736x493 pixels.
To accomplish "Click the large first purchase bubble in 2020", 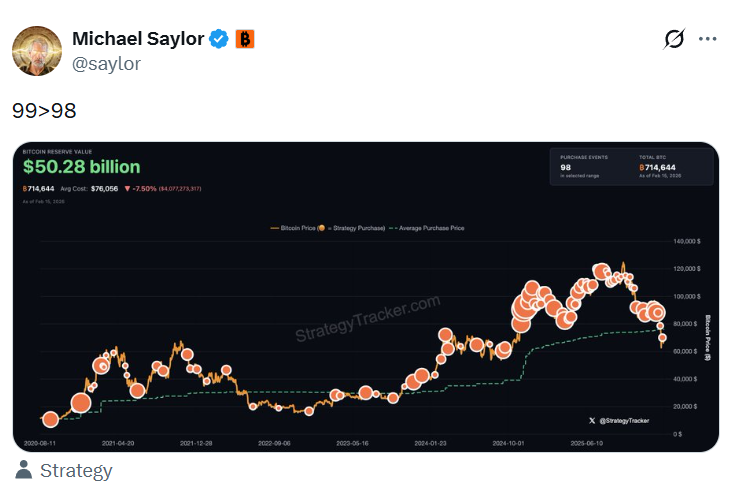I will tap(81, 404).
